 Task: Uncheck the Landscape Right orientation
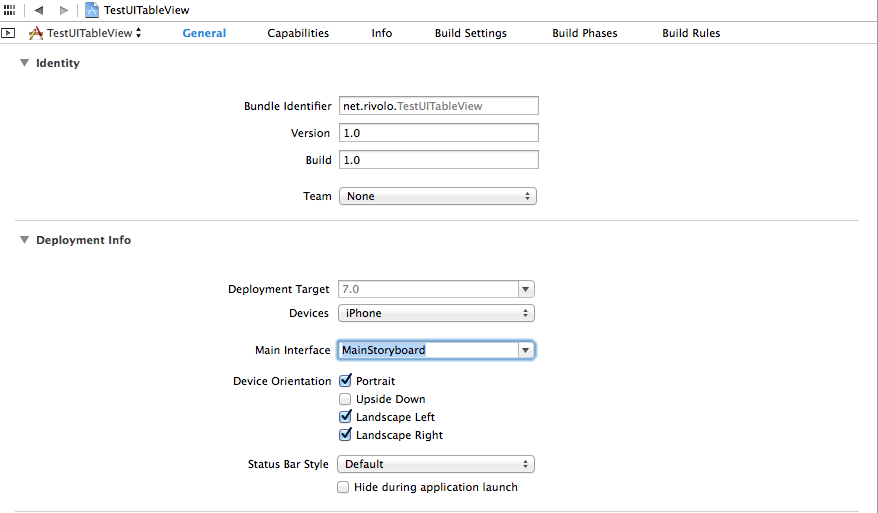pyautogui.click(x=345, y=435)
